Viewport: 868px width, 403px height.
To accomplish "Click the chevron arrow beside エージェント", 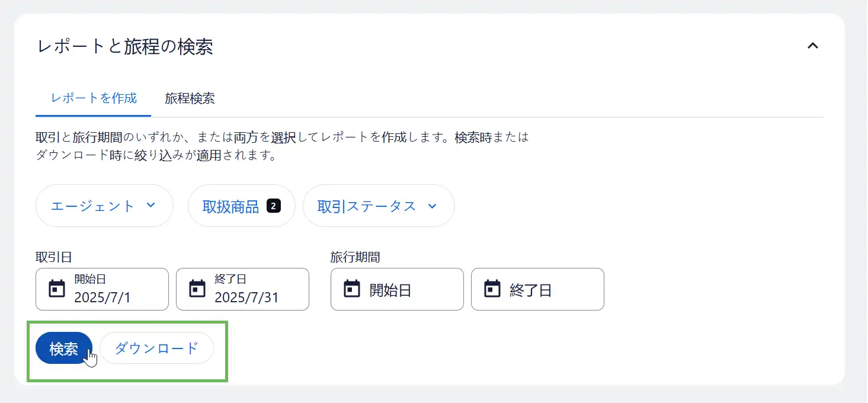I will coord(150,205).
